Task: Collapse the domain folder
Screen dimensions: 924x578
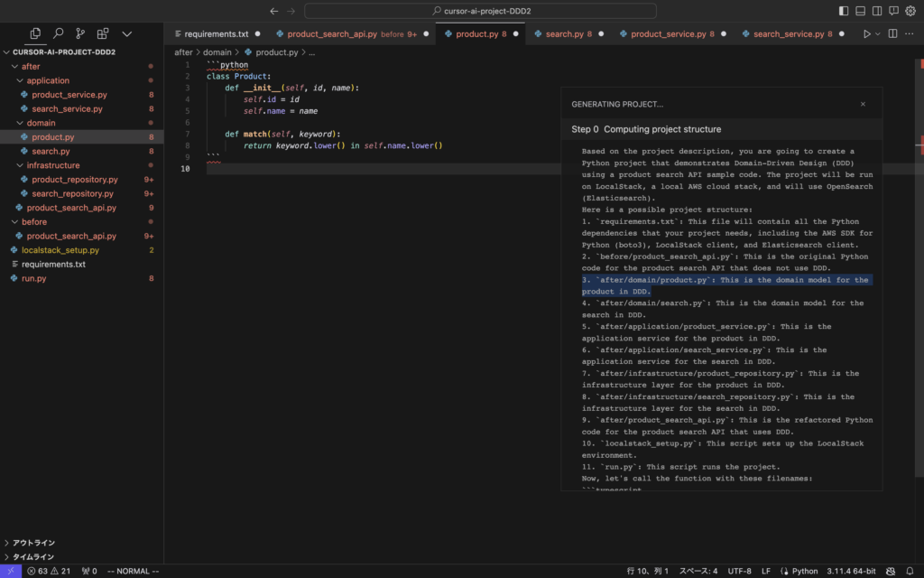Action: [x=41, y=123]
